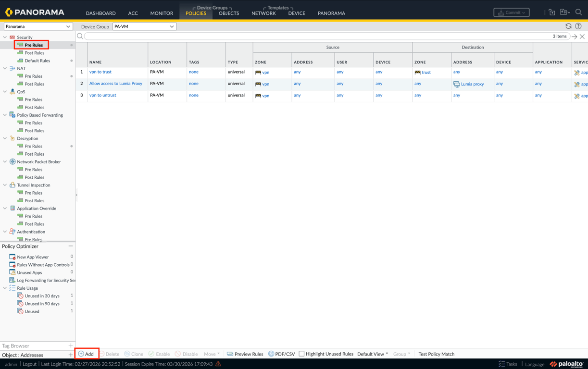Switch to the OBJECTS tab

229,13
